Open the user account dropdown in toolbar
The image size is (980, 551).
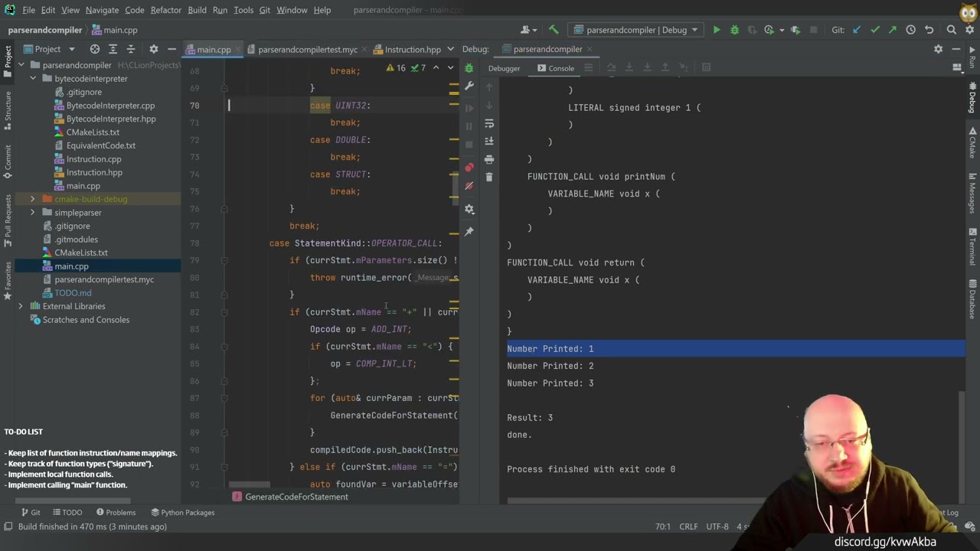click(529, 30)
